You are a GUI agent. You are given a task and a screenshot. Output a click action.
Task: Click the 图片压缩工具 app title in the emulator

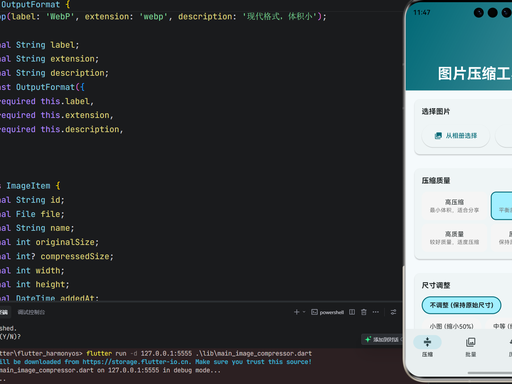coord(475,73)
